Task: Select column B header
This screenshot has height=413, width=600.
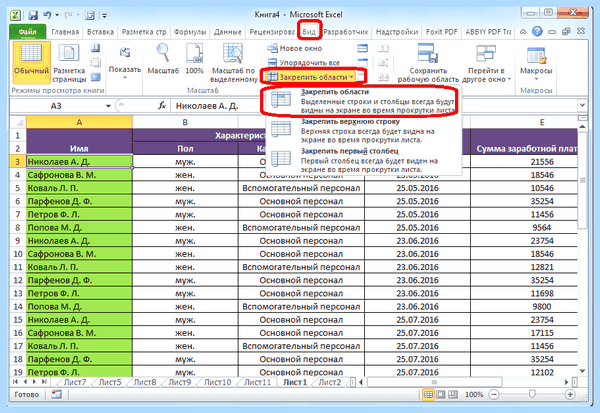Action: point(185,122)
